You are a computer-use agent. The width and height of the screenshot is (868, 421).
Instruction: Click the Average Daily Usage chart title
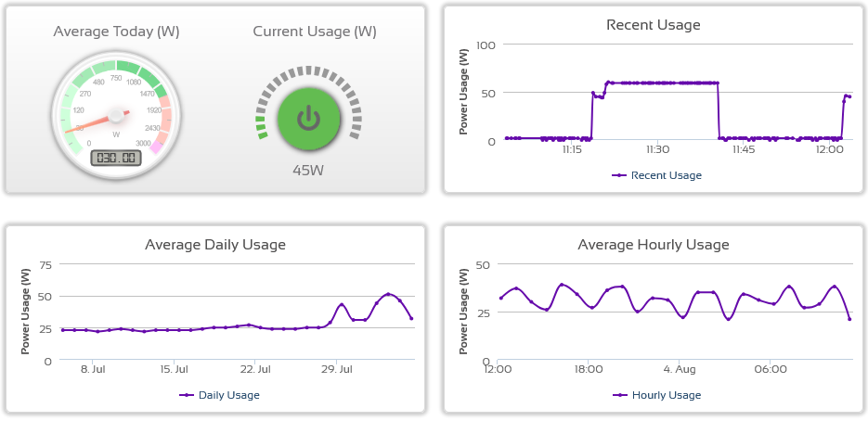(x=215, y=245)
